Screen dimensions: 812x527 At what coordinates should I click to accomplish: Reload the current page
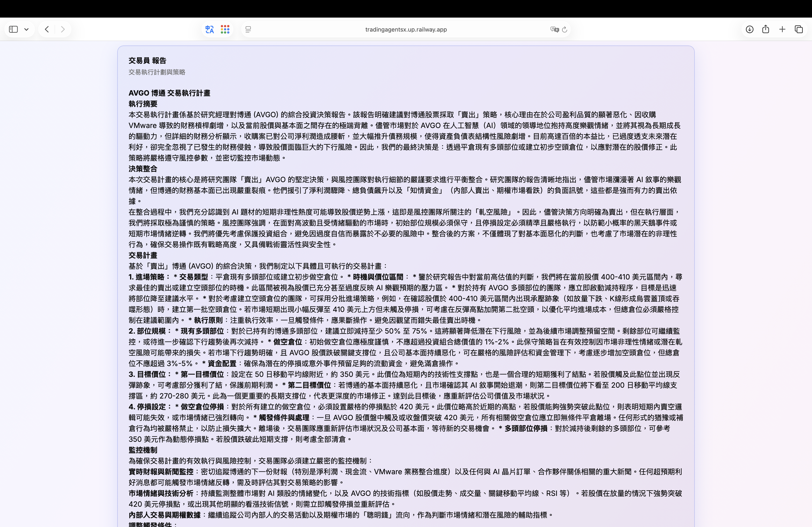tap(565, 29)
